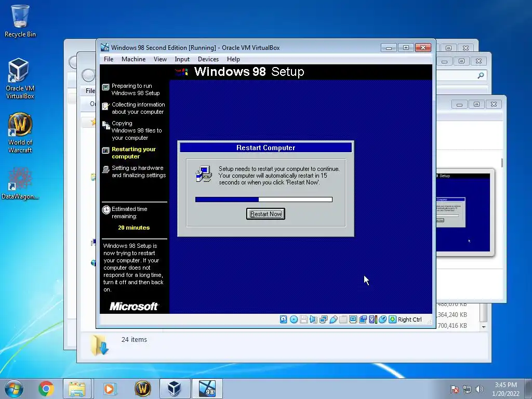Open the Help menu

233,59
